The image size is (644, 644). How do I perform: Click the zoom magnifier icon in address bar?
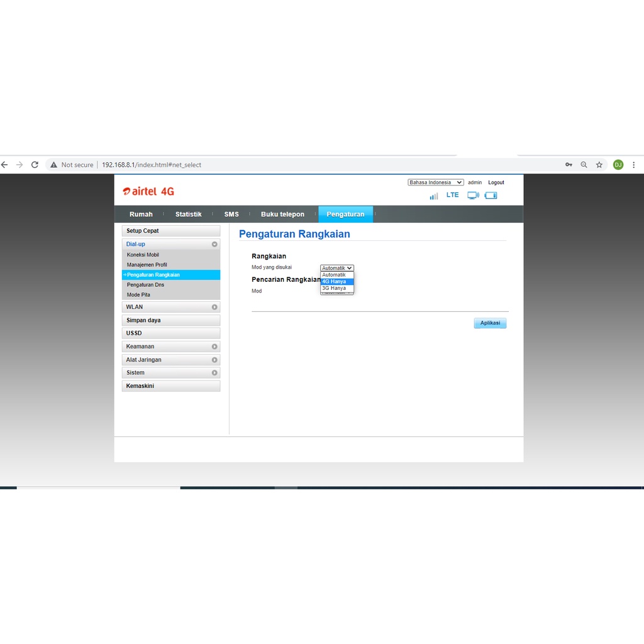(x=584, y=165)
